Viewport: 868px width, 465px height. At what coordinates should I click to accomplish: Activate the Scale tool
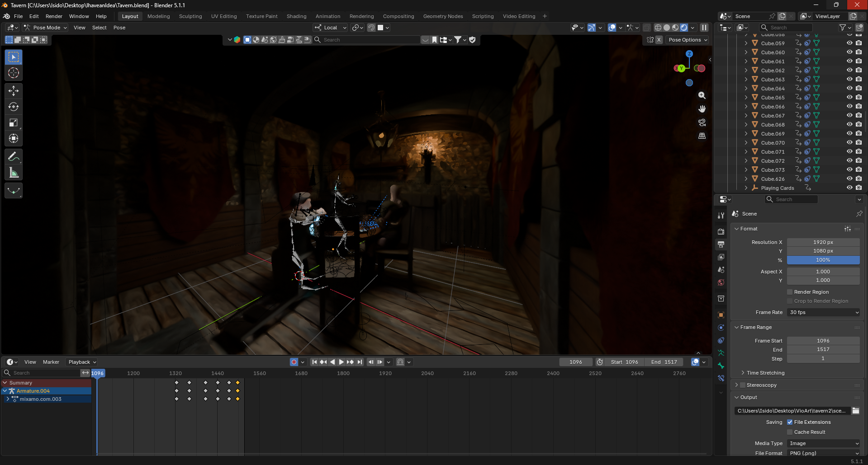pos(14,122)
